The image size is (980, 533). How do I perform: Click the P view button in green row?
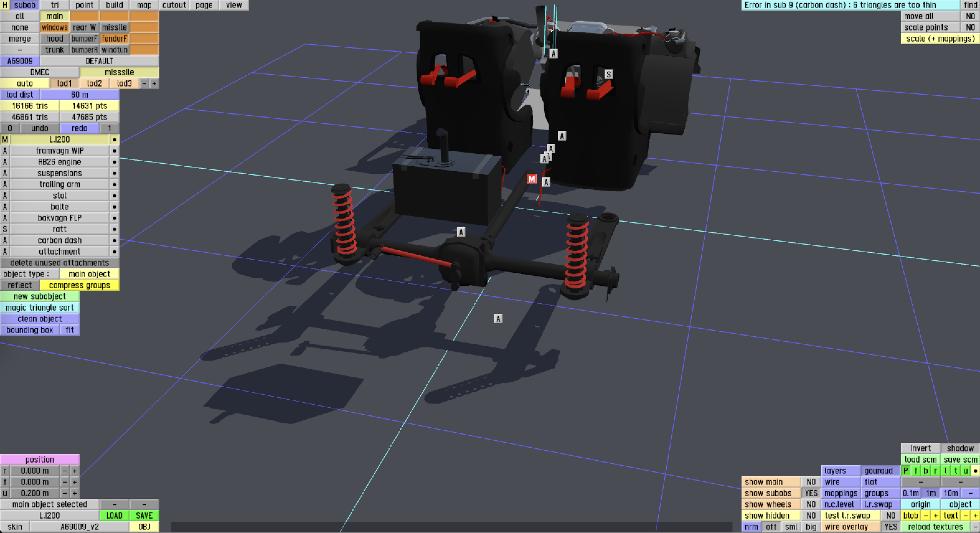coord(906,471)
